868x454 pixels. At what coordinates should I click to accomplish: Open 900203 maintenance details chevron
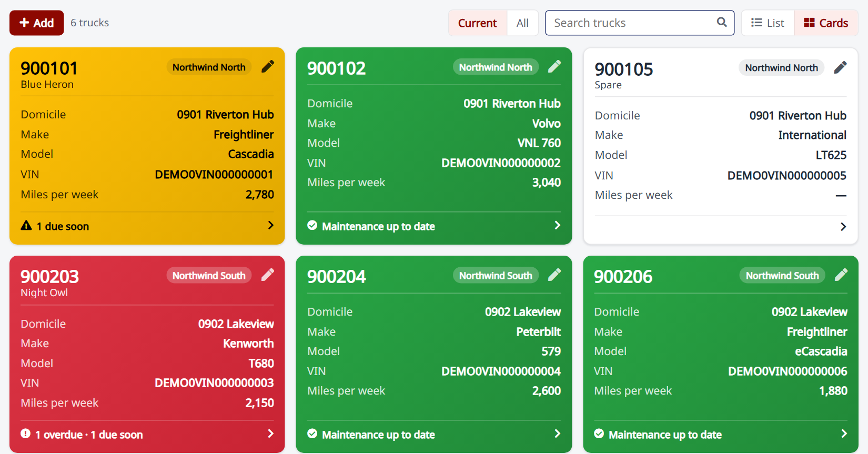click(270, 433)
